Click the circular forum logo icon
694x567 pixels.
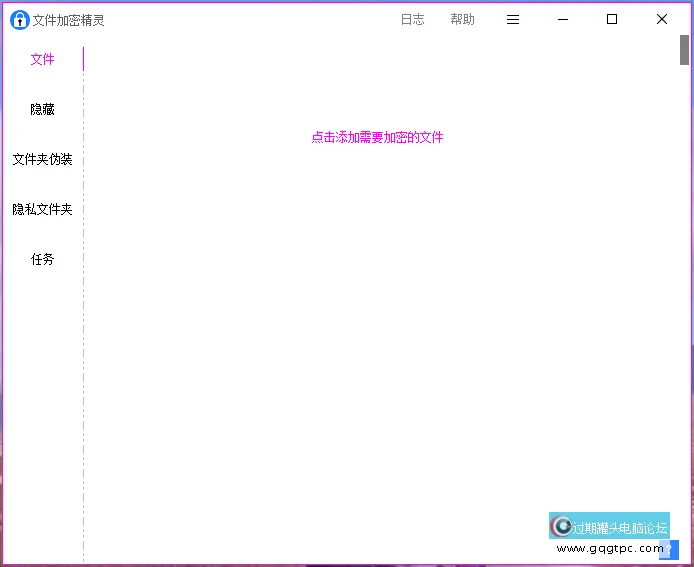(562, 527)
